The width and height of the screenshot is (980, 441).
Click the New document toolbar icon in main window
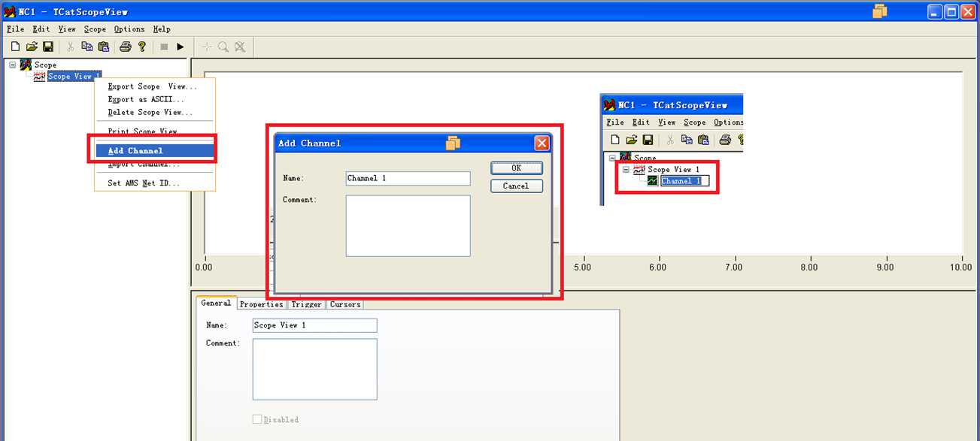point(15,47)
